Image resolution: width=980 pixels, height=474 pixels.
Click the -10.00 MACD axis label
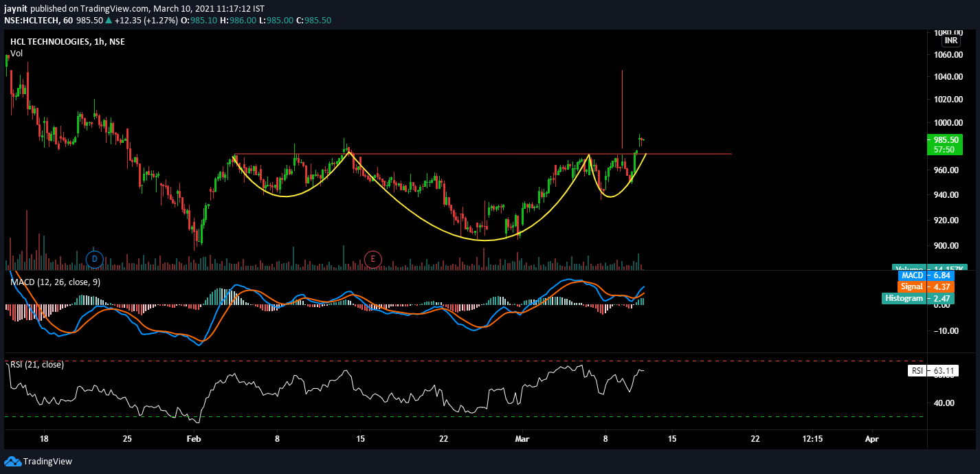click(946, 331)
